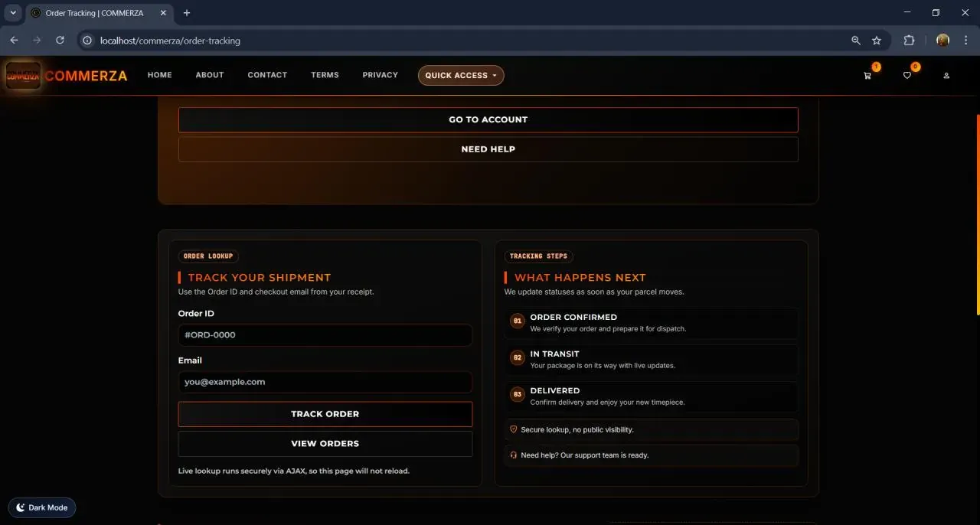Click the COMMERZA brand name link
The image size is (980, 525).
(86, 76)
